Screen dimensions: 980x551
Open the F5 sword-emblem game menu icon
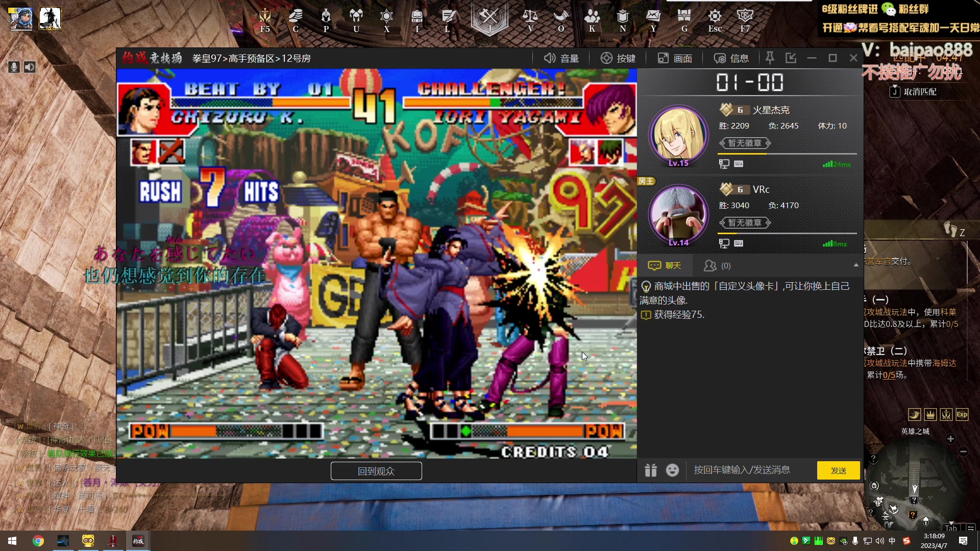[x=265, y=19]
